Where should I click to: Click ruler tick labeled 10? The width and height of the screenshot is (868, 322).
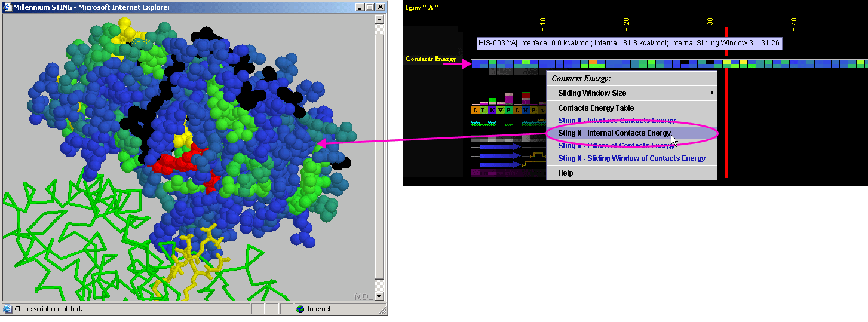(x=542, y=21)
